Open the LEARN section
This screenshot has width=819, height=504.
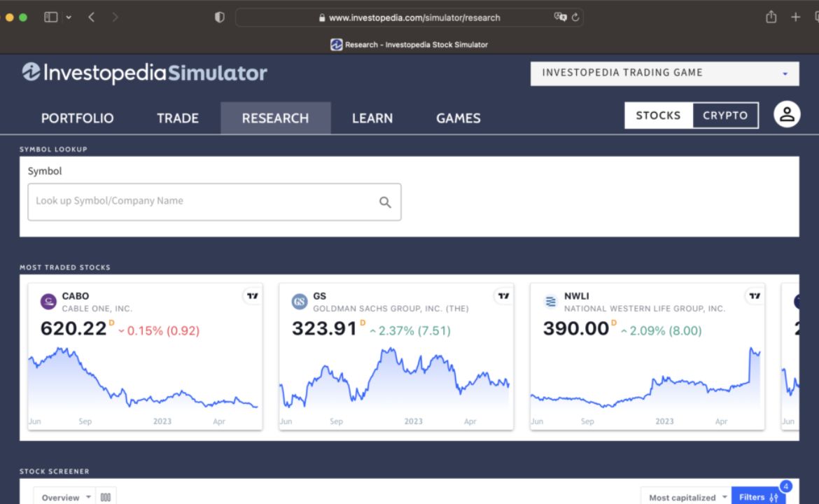pyautogui.click(x=372, y=118)
